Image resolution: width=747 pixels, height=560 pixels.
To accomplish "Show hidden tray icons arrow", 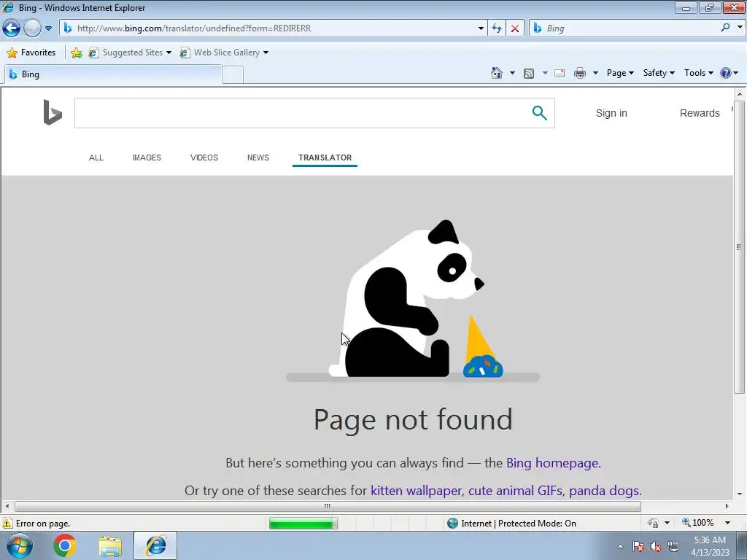I will click(x=620, y=546).
